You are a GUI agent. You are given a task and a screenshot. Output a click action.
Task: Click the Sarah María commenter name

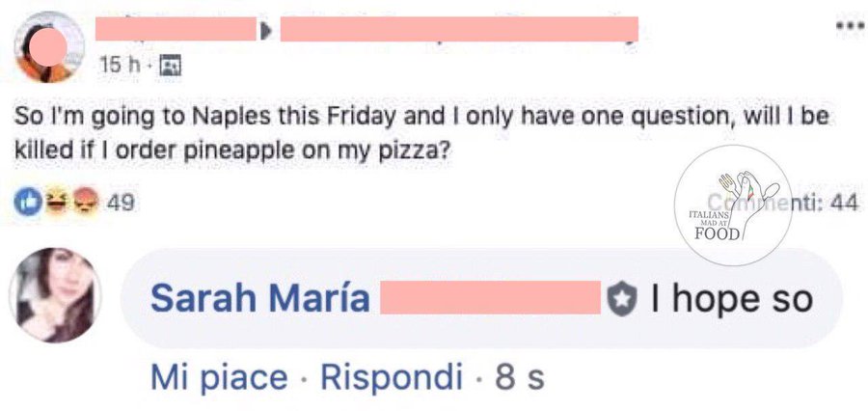260,299
